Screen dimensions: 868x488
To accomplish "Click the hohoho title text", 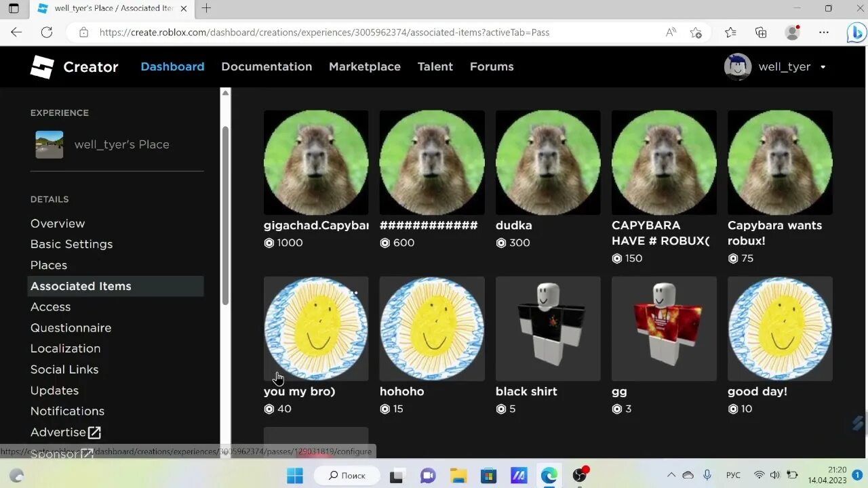I will click(401, 391).
